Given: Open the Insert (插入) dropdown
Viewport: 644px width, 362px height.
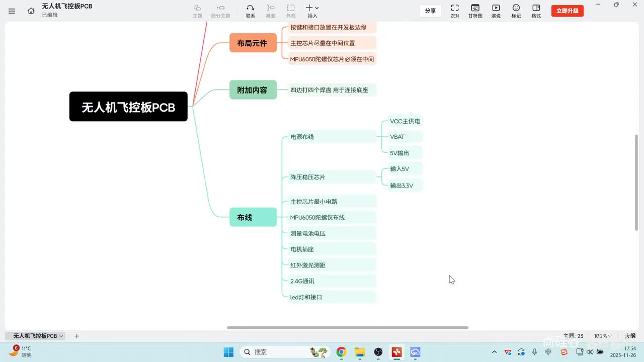Looking at the screenshot, I should [312, 11].
